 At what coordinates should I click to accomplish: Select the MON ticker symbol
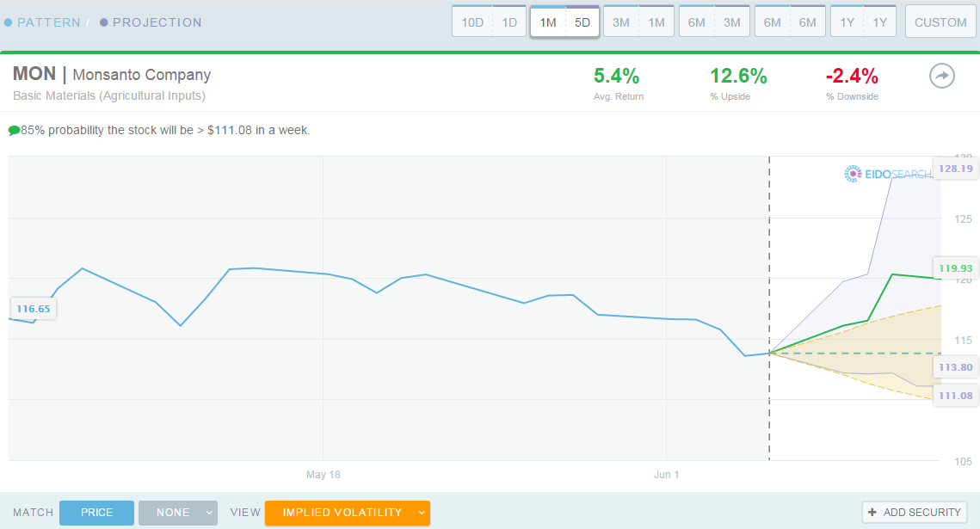point(34,74)
